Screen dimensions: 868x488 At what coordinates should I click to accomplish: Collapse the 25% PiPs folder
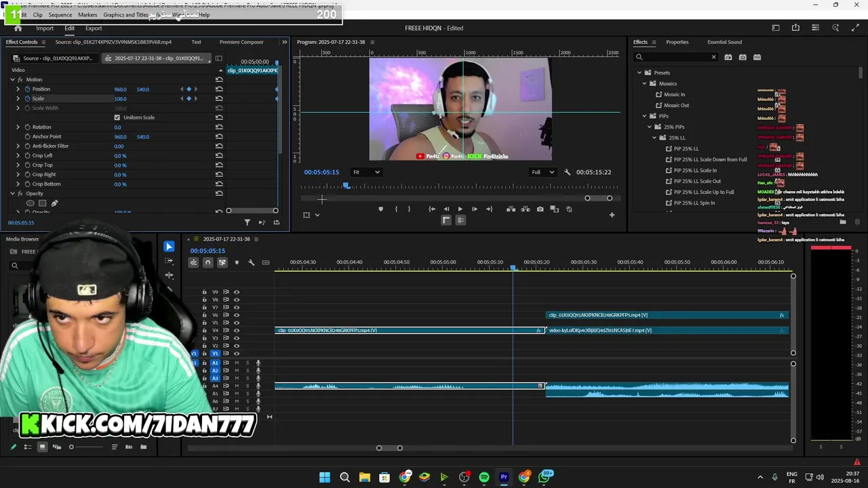(x=650, y=127)
